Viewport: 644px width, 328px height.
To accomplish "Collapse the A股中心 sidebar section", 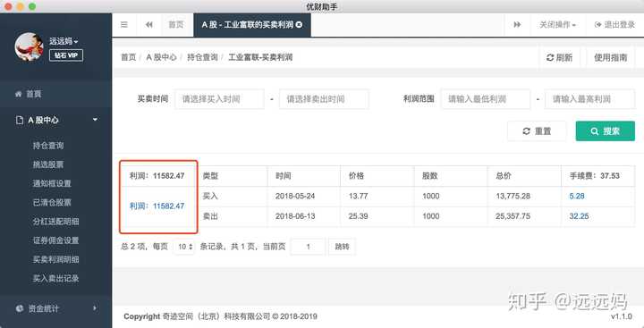I will click(x=55, y=121).
